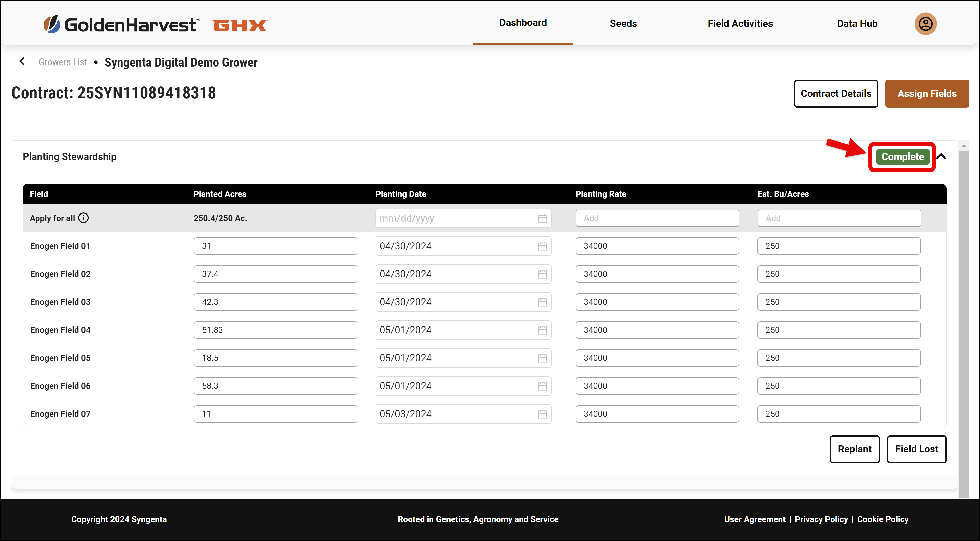Click the Enogen Field 04 row label
980x541 pixels.
coord(60,330)
